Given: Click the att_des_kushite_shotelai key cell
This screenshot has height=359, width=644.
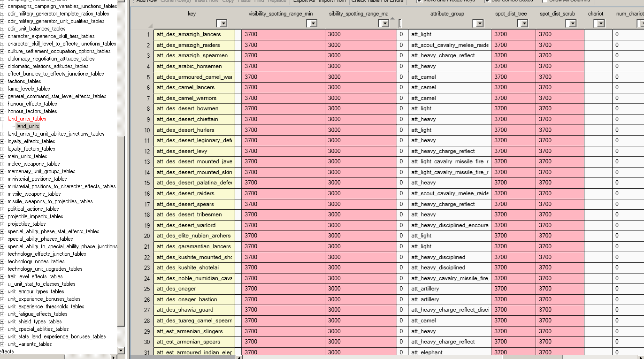Looking at the screenshot, I should pos(194,267).
